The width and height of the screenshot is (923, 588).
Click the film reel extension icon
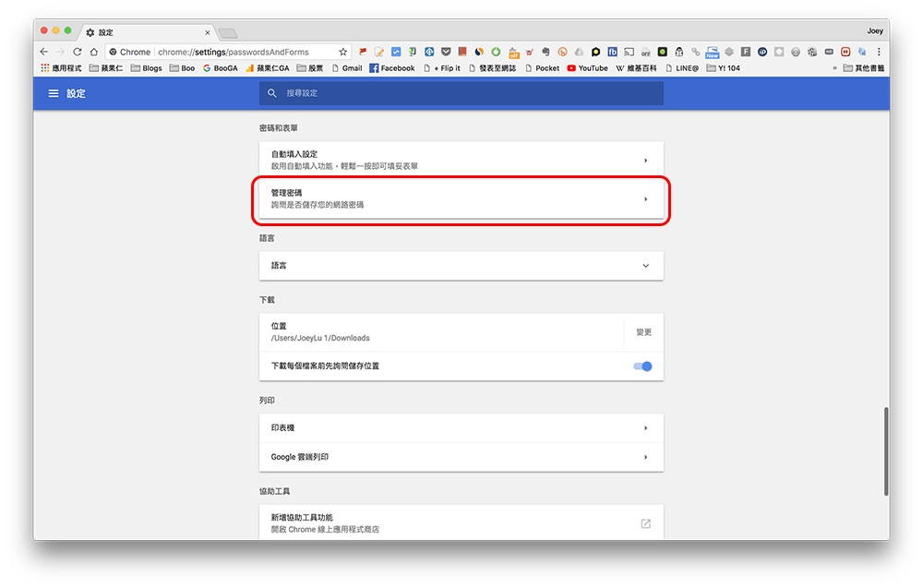coord(812,52)
